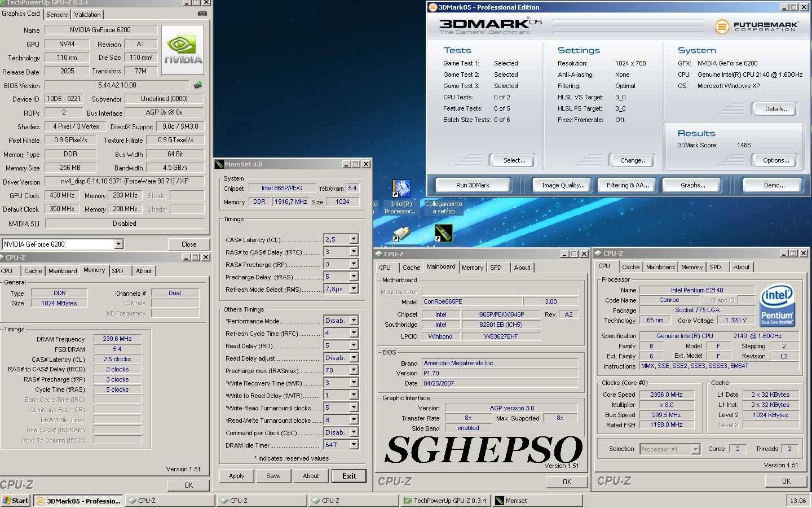Open the Refresh Cycle Time (tRFC) dropdown

pos(354,333)
